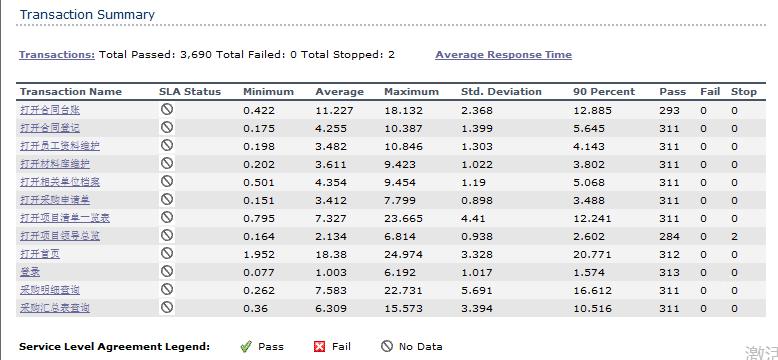The image size is (778, 360).
Task: Click SLA status icon for 登录 transaction
Action: [x=167, y=271]
